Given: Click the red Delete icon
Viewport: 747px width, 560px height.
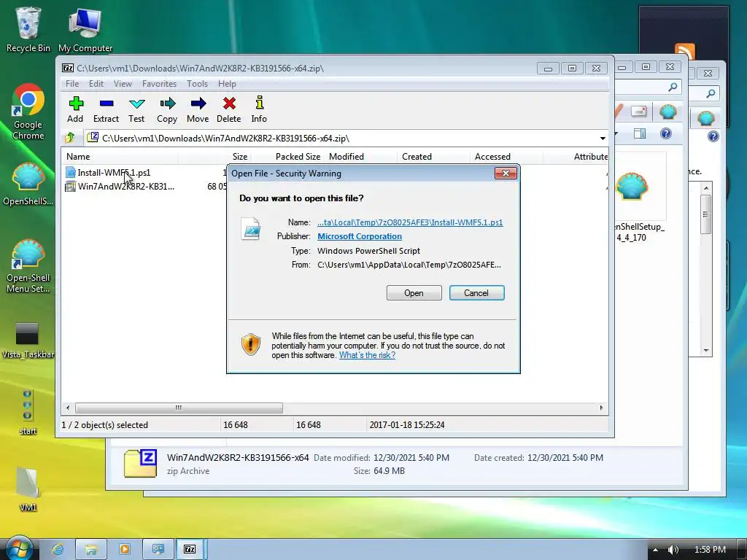Looking at the screenshot, I should click(228, 109).
